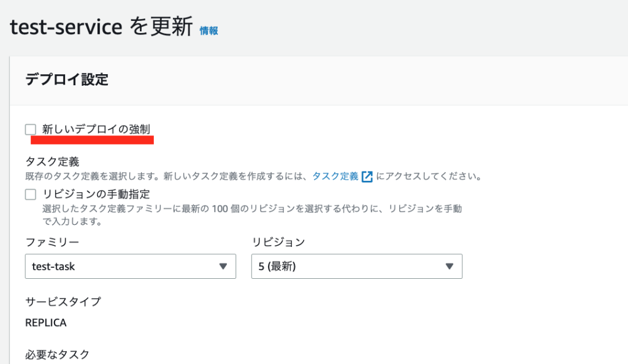Activate the force new deployment option
This screenshot has width=628, height=364.
(29, 129)
